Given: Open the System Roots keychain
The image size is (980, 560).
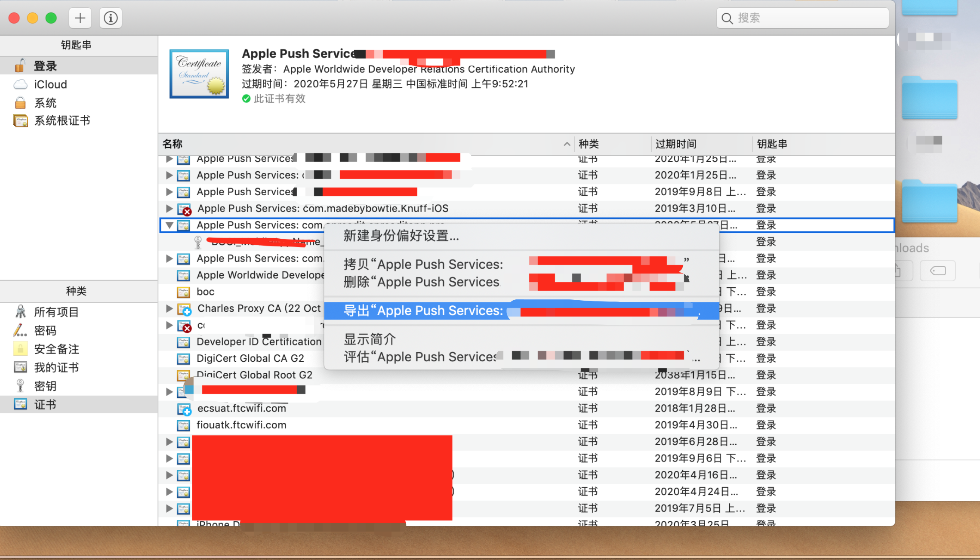Looking at the screenshot, I should point(62,121).
